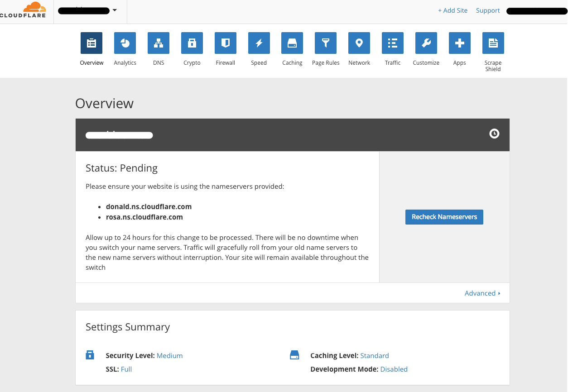Click the Standard caching level link

coord(375,355)
